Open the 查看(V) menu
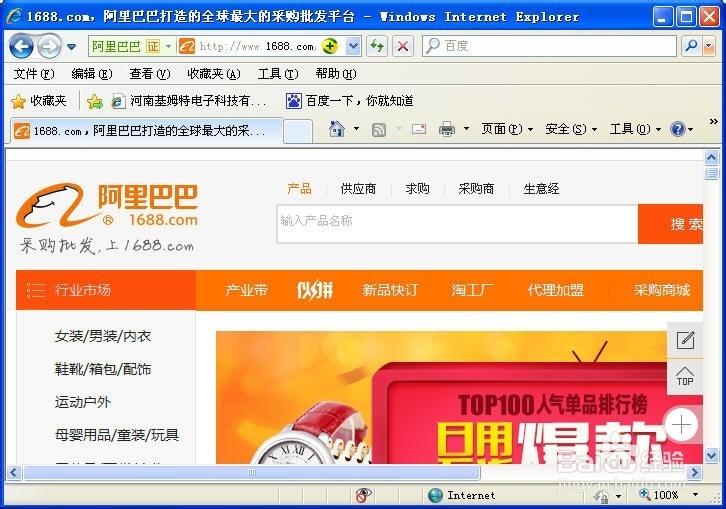 click(x=150, y=74)
